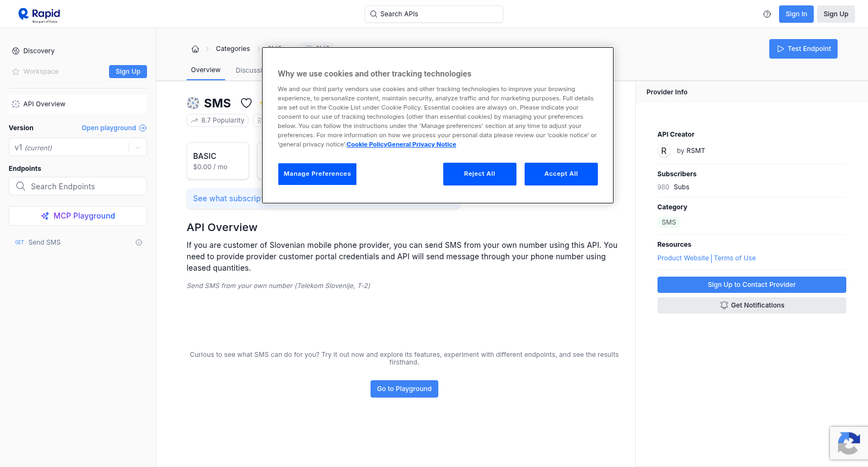Open Manage Preferences for cookies

coord(317,174)
